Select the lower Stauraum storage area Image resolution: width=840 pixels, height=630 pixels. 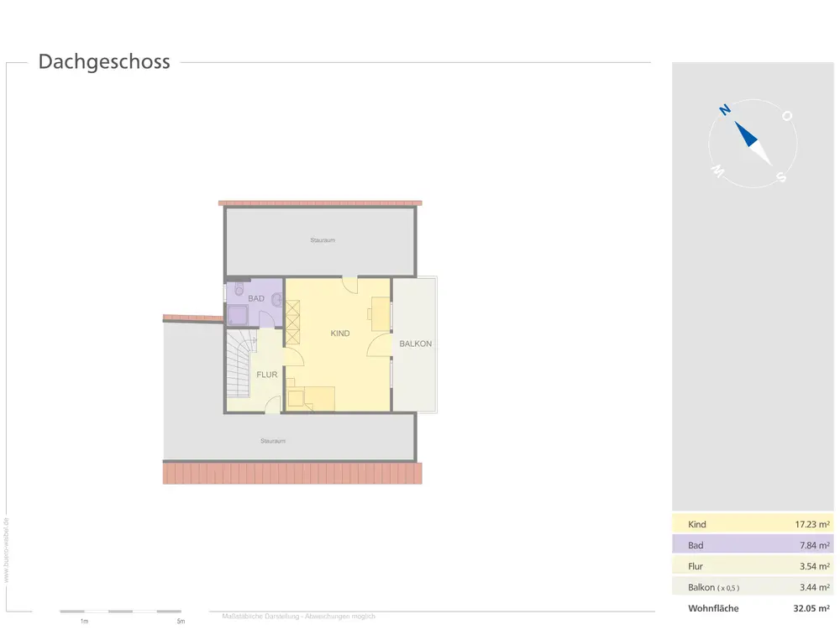coord(289,439)
